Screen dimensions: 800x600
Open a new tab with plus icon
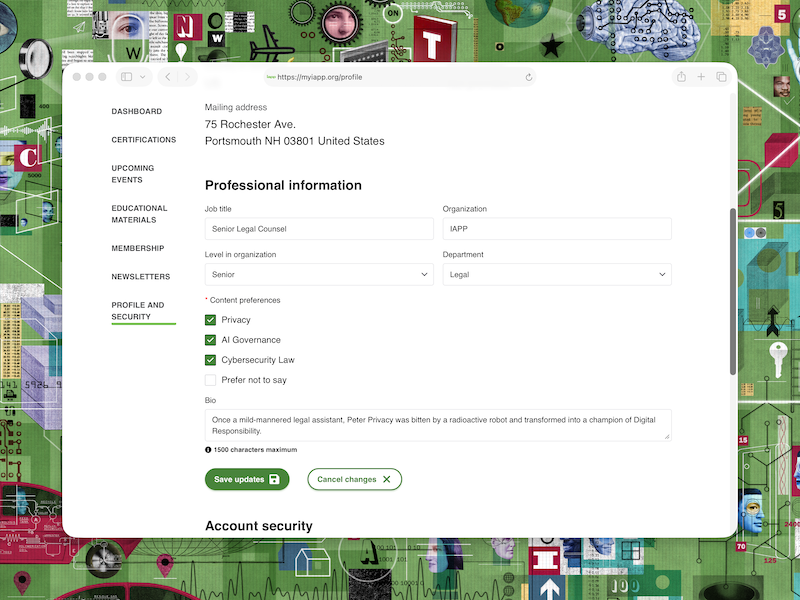701,77
